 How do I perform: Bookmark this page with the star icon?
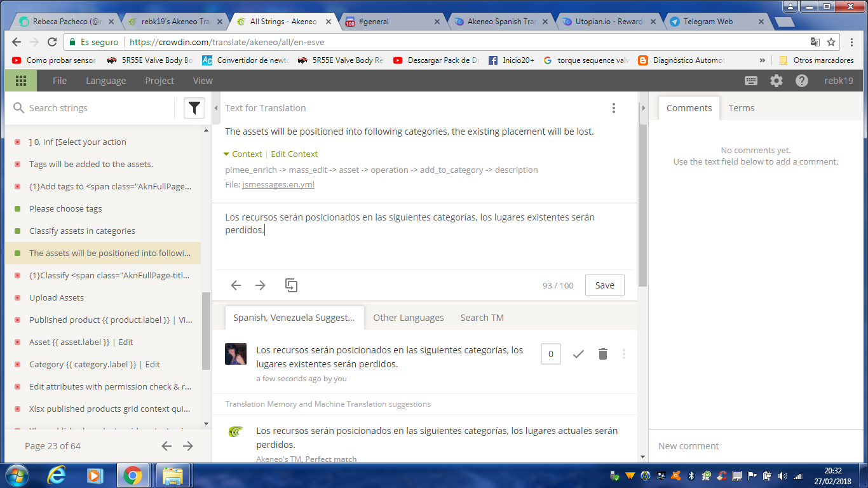coord(831,42)
